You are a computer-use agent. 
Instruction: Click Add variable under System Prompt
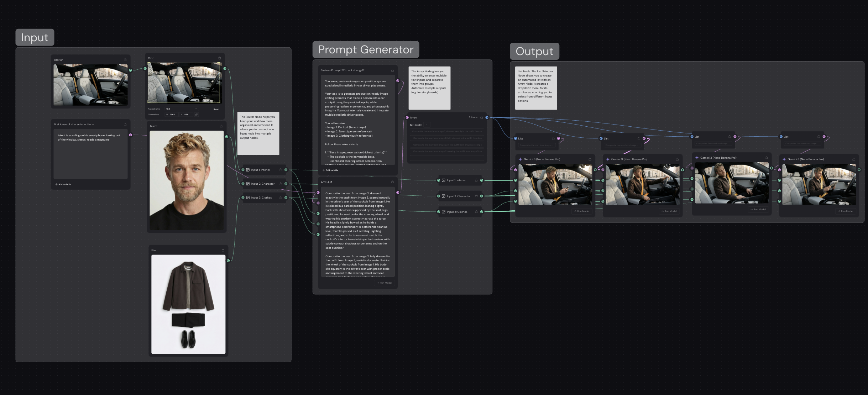330,170
